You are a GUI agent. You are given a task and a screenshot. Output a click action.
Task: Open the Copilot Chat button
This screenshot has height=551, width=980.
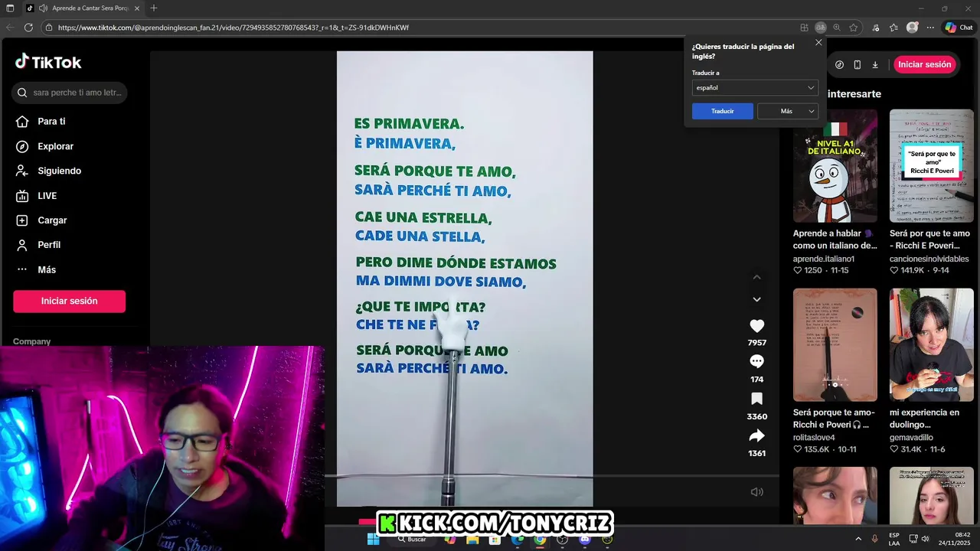[959, 28]
